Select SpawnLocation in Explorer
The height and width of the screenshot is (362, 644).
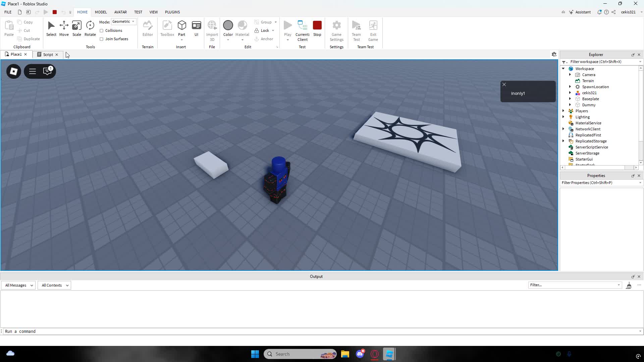point(595,87)
